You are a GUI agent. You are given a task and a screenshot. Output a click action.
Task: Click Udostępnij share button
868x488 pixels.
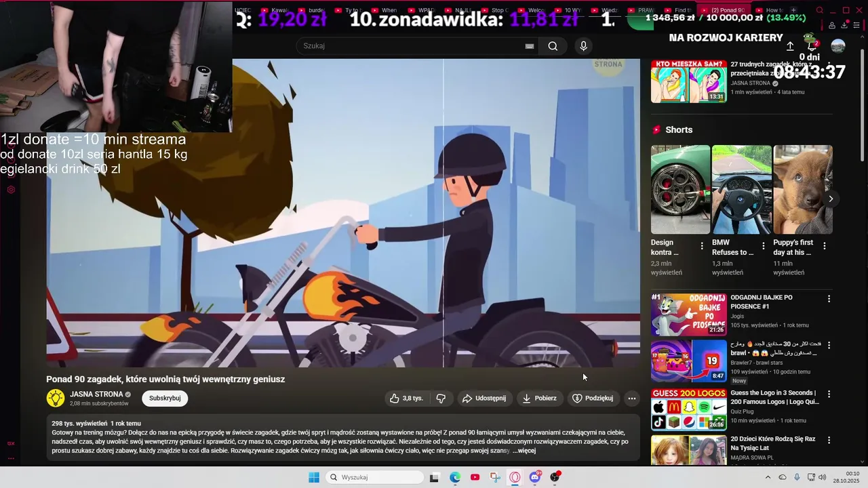pos(484,399)
